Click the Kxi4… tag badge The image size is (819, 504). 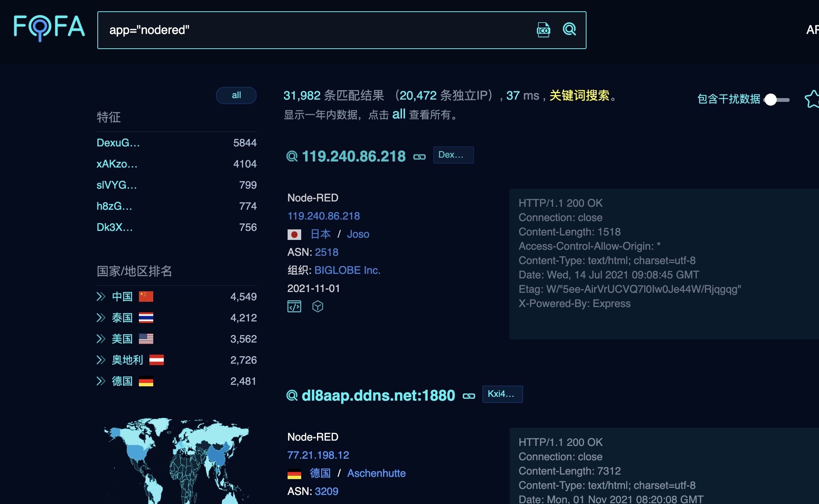pos(502,394)
